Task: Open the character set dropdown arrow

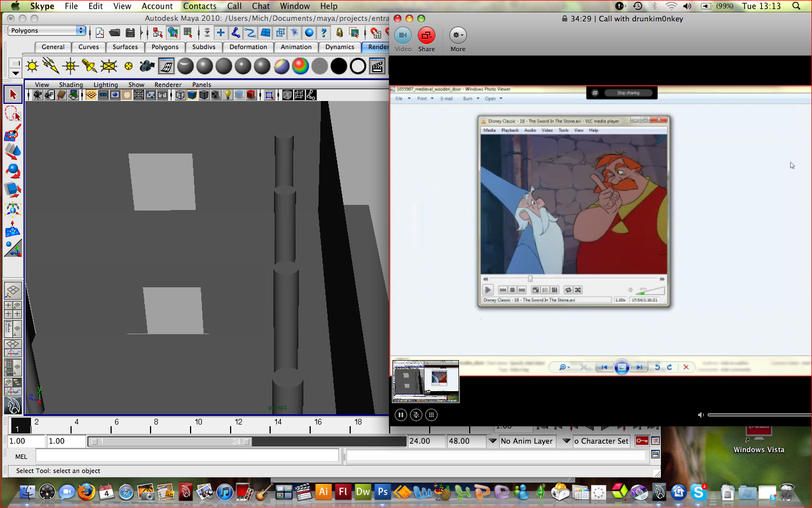Action: 567,441
